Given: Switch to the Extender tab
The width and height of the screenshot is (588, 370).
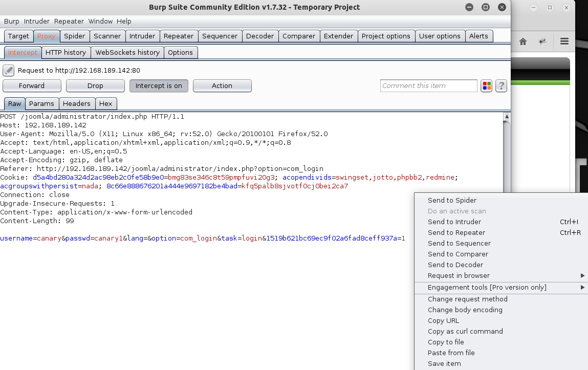Looking at the screenshot, I should [339, 36].
